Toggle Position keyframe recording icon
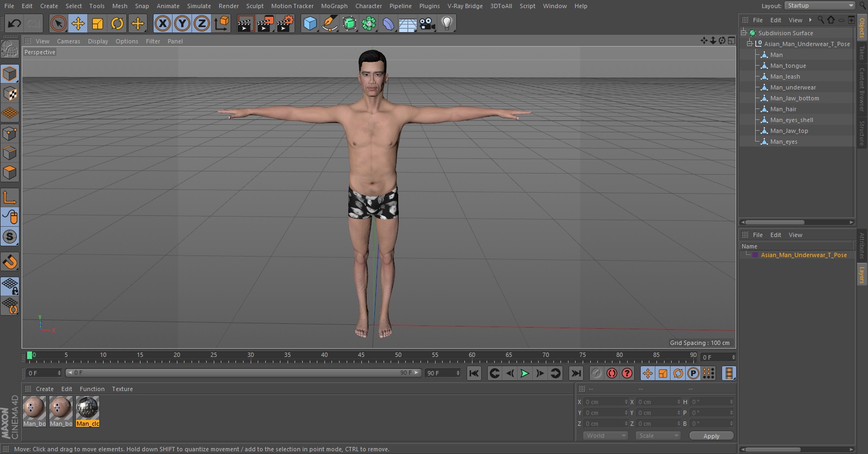Viewport: 868px width, 454px height. [x=648, y=373]
